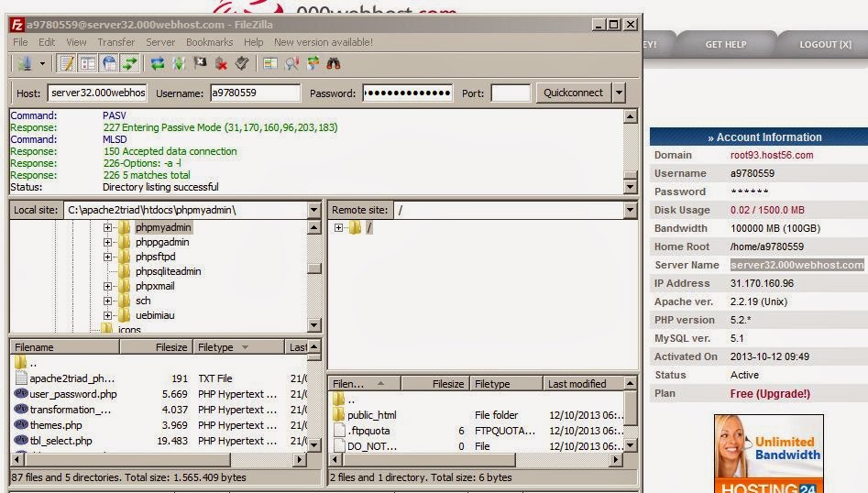Open the New version available! menu

324,42
